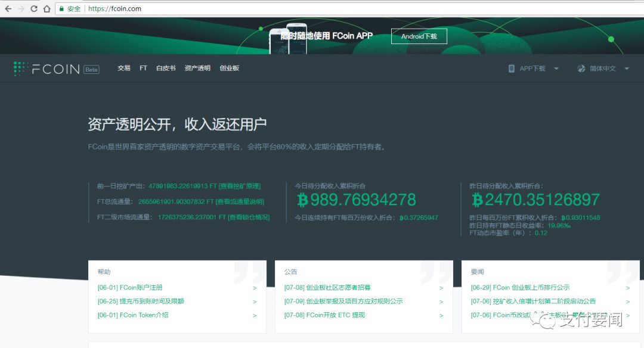Expand the APP下载 dropdown arrow
This screenshot has height=348, width=644.
556,69
